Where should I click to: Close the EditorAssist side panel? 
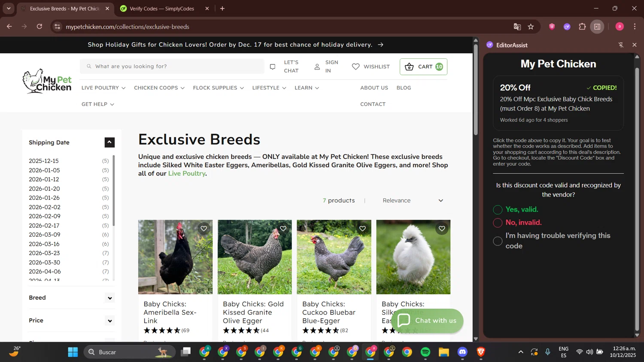click(635, 45)
